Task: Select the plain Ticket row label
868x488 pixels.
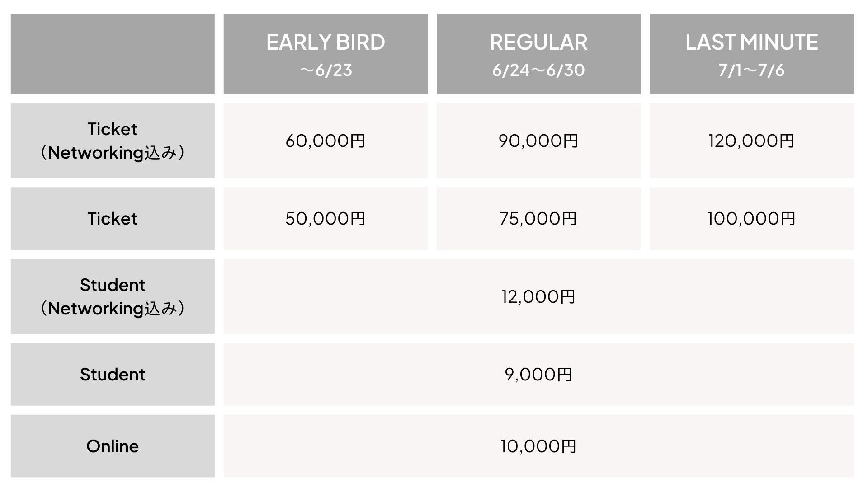Action: [x=112, y=219]
